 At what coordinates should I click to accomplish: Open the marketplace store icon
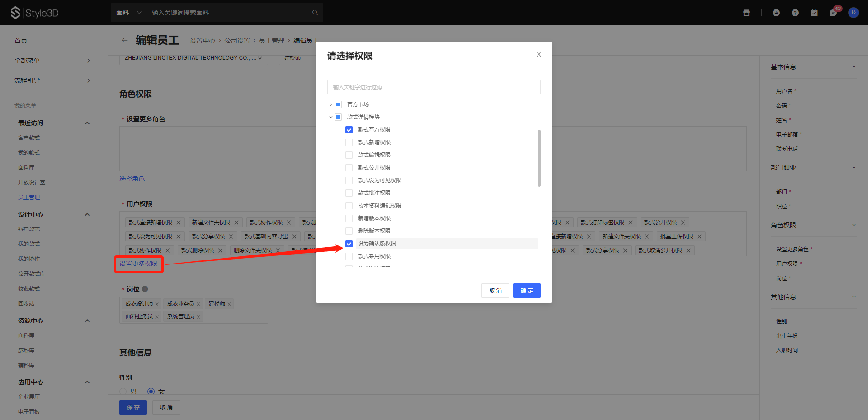[x=746, y=13]
